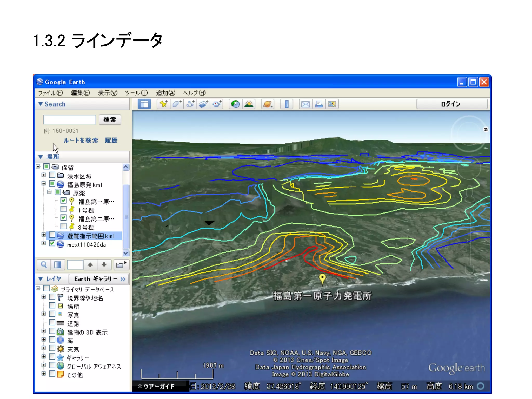Screen dimensions: 532x399
Task: Click the add folder icon in places
Action: click(121, 265)
